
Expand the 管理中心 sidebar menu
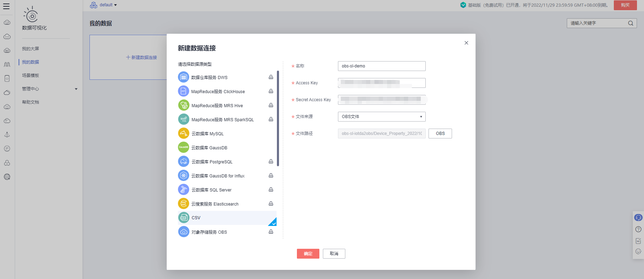click(49, 89)
